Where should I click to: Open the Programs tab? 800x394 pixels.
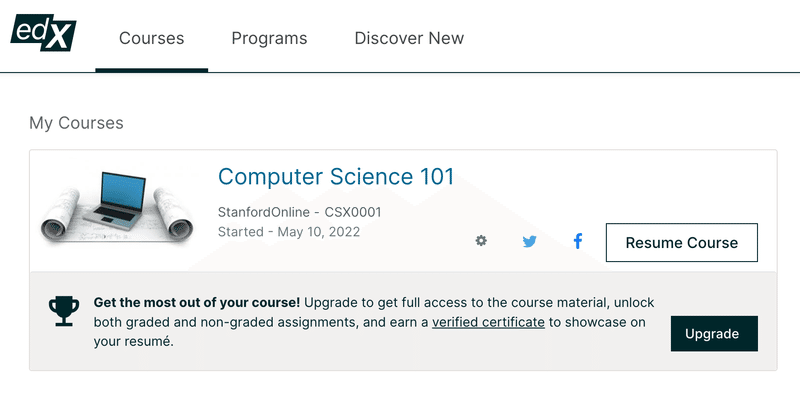(x=269, y=38)
